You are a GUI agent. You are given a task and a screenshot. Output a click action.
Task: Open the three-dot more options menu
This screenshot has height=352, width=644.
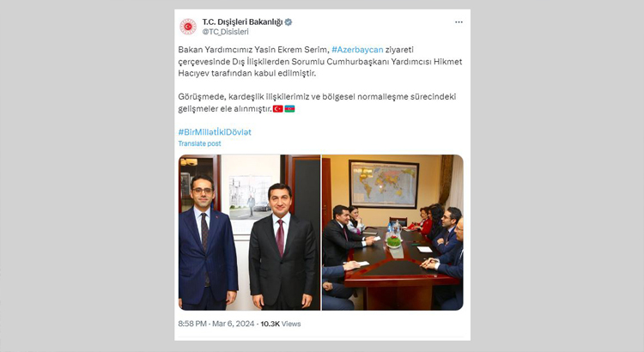[x=459, y=22]
